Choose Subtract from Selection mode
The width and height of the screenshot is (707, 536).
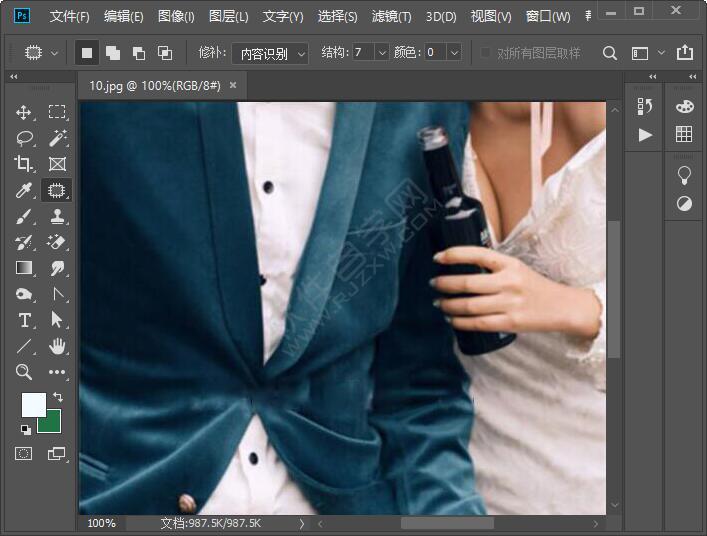[139, 53]
